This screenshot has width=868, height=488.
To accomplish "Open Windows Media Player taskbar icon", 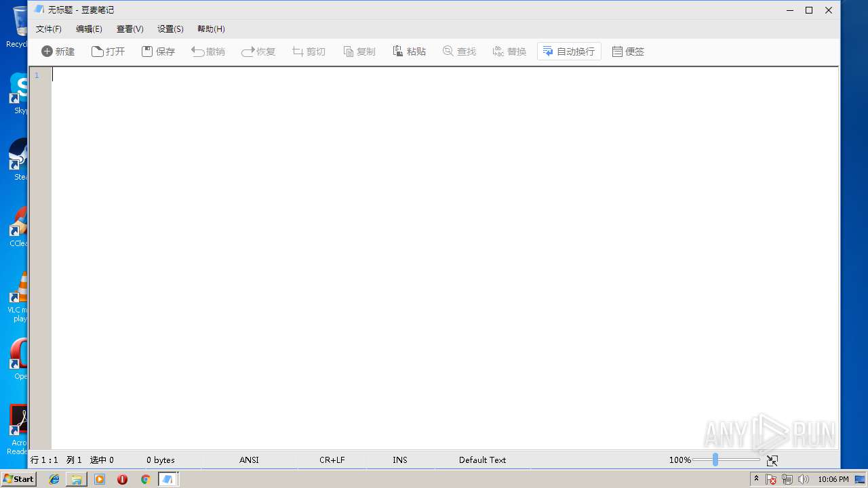I will (x=100, y=479).
